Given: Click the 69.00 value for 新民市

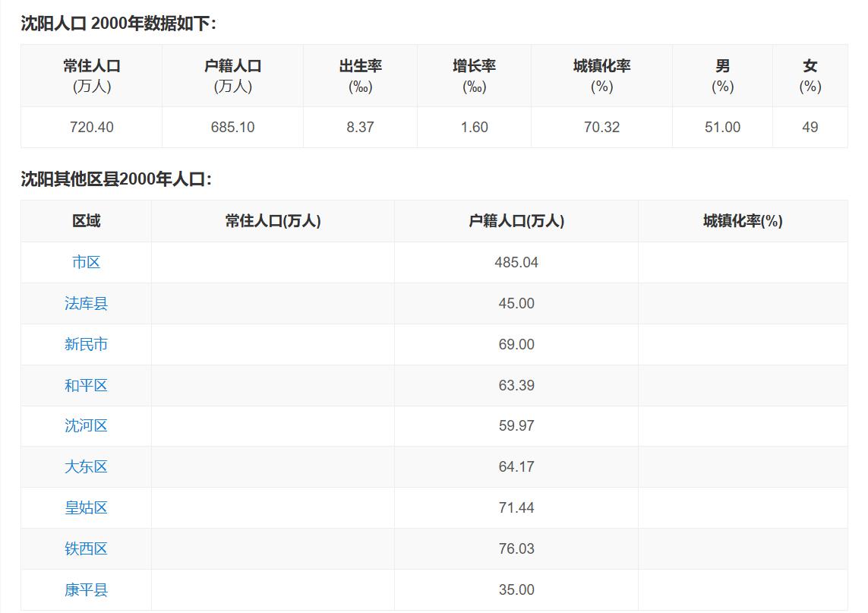Looking at the screenshot, I should point(516,344).
